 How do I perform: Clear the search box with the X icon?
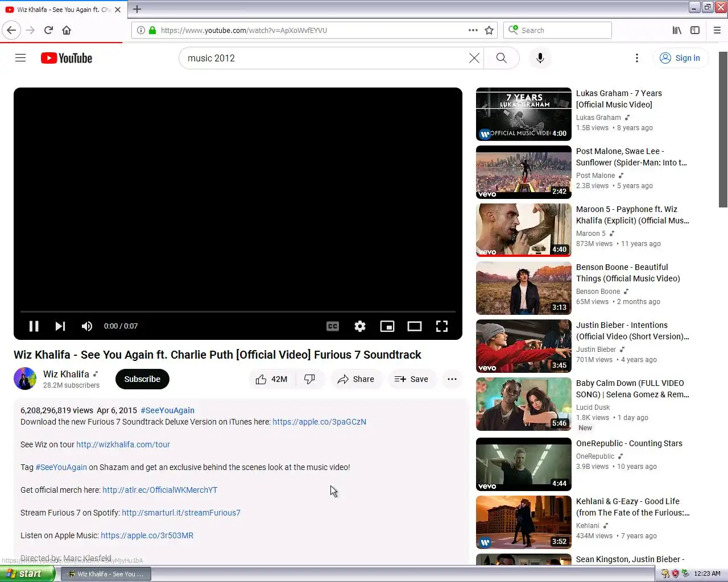pyautogui.click(x=474, y=58)
